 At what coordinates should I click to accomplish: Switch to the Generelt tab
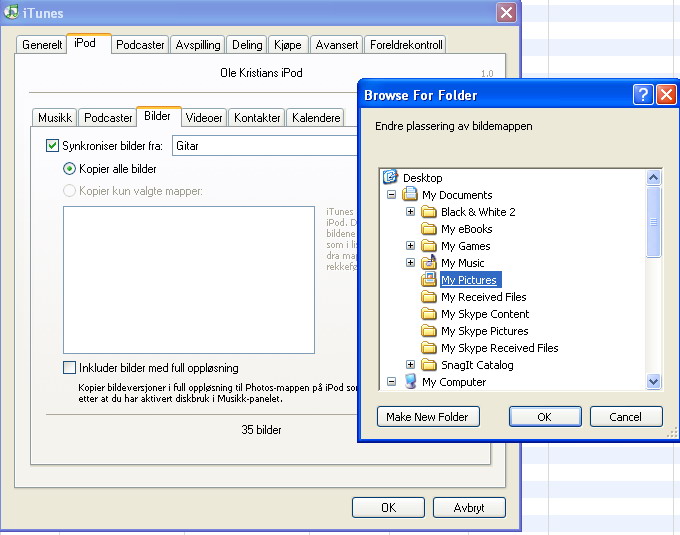tap(42, 45)
